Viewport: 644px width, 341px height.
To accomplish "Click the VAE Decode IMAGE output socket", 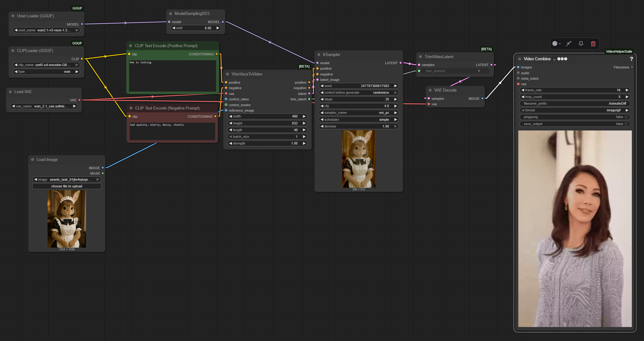I will pos(482,99).
